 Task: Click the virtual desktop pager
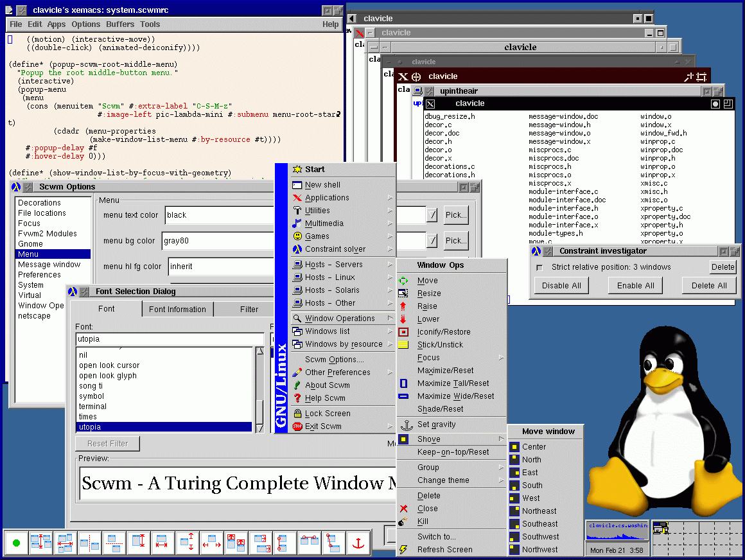coord(697,538)
